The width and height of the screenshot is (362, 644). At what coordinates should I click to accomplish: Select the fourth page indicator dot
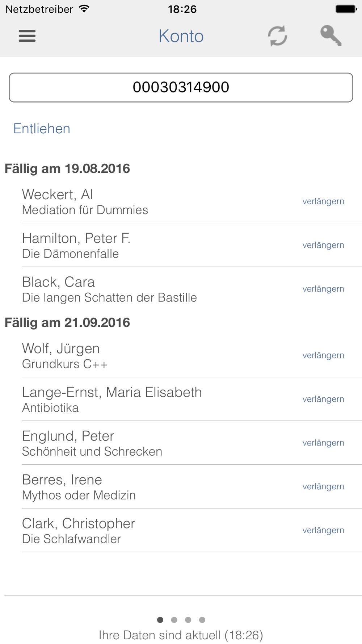(x=202, y=620)
